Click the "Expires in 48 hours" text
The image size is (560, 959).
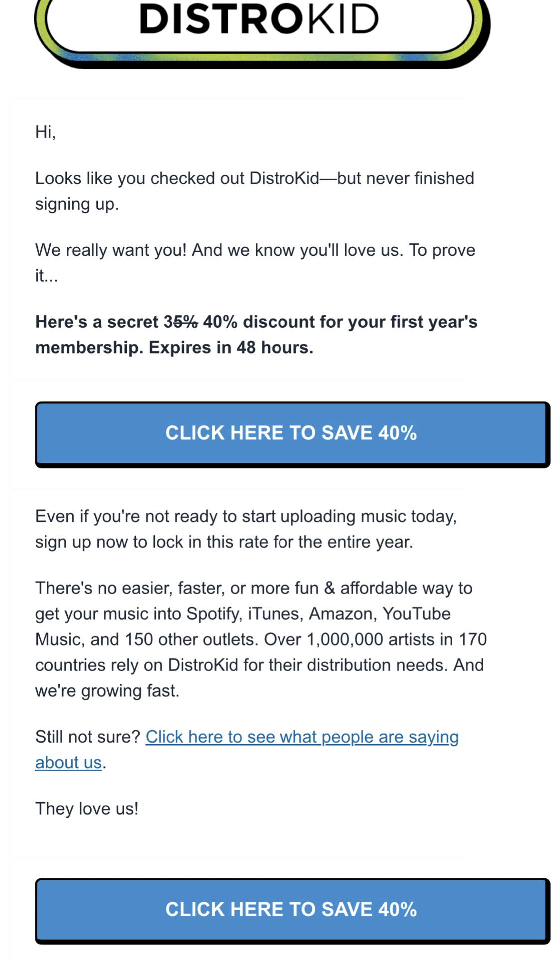tap(231, 348)
